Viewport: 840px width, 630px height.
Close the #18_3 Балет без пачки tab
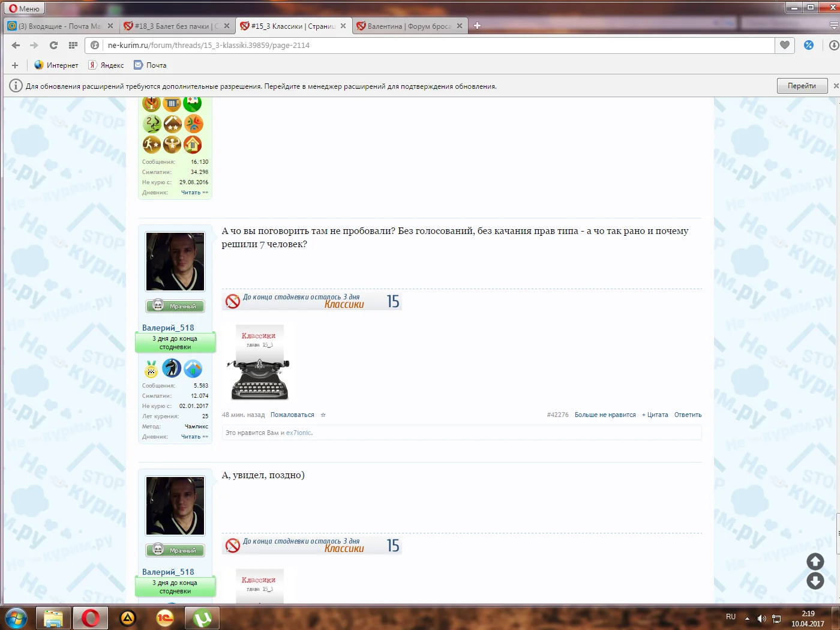(x=226, y=26)
